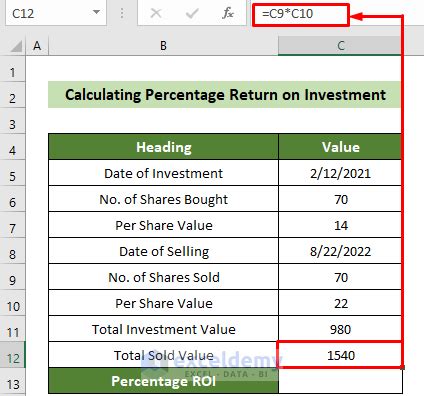Viewport: 424px width, 396px height.
Task: Click the cell with value 14
Action: [x=340, y=225]
